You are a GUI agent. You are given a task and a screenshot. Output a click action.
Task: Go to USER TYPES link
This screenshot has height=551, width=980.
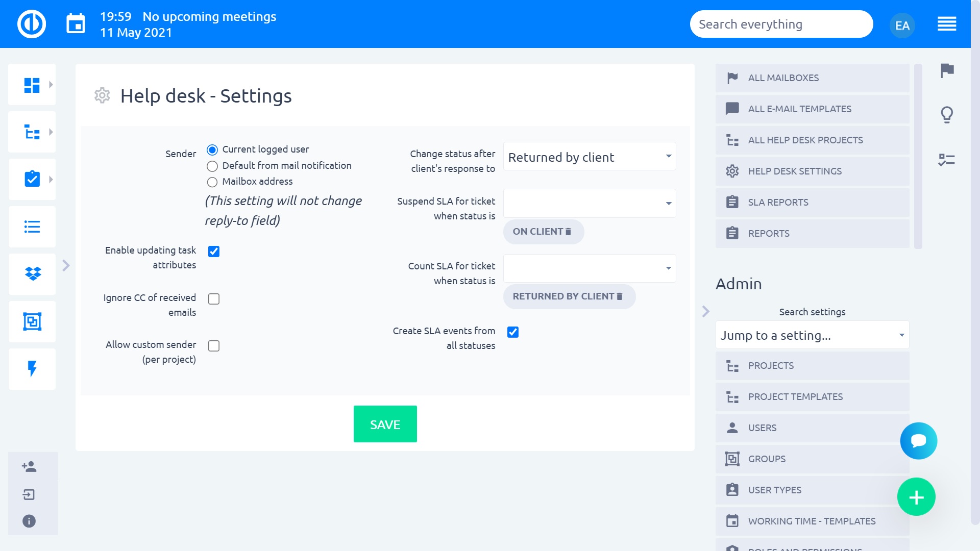pyautogui.click(x=812, y=490)
